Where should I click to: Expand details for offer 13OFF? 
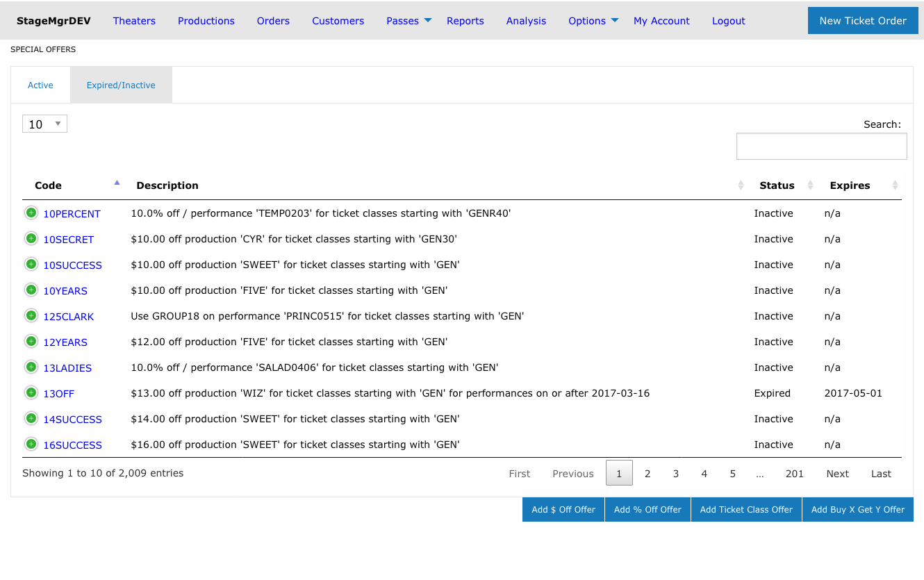[x=31, y=392]
